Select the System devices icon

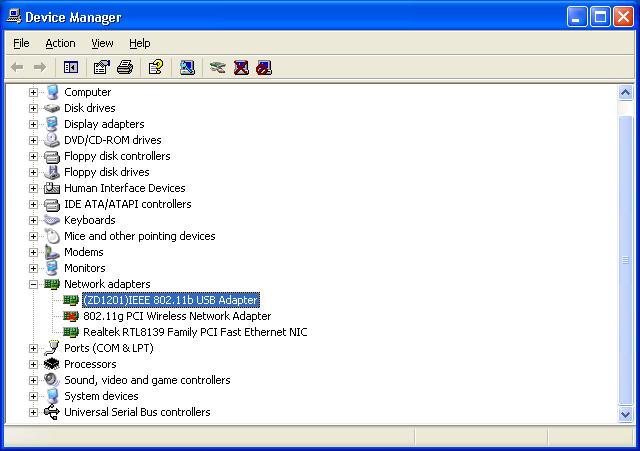coord(52,396)
